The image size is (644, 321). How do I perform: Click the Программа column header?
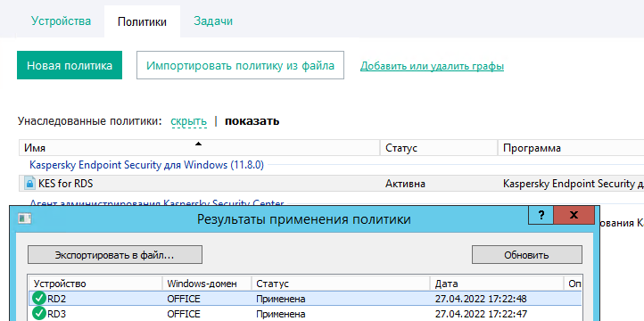[x=571, y=148]
